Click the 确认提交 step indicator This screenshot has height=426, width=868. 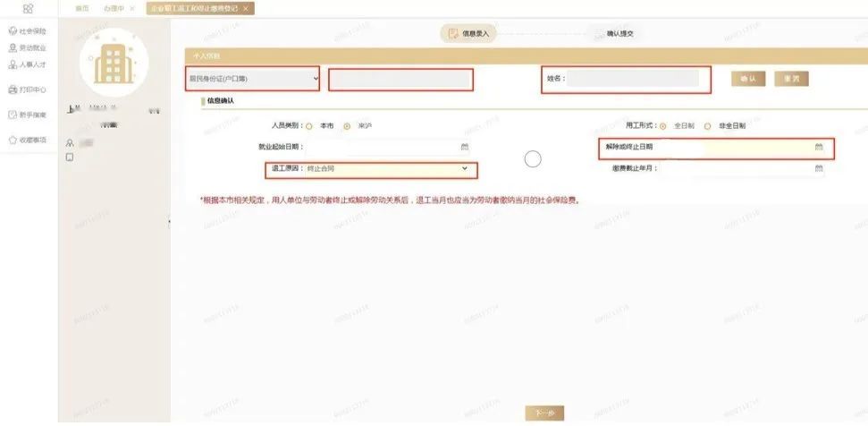[x=614, y=33]
